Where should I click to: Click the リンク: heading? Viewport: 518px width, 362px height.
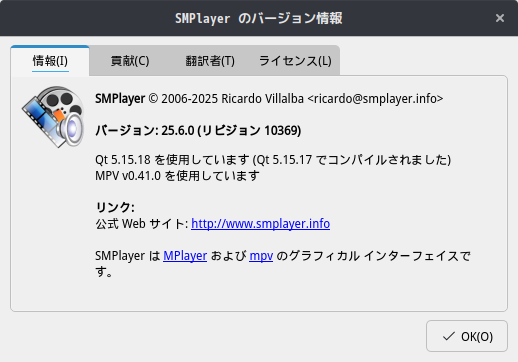point(115,207)
